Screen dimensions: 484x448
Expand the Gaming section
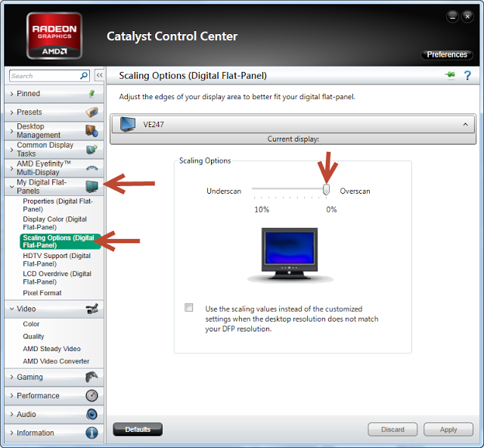[x=12, y=377]
